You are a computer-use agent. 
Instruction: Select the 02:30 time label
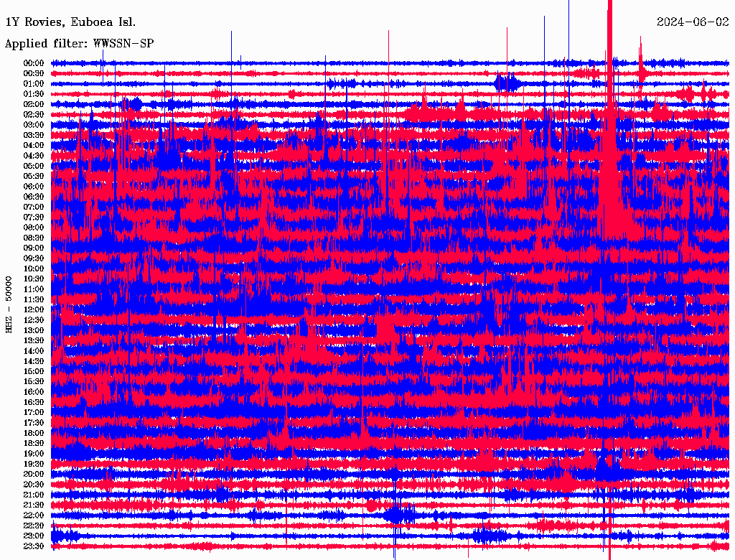[x=34, y=114]
